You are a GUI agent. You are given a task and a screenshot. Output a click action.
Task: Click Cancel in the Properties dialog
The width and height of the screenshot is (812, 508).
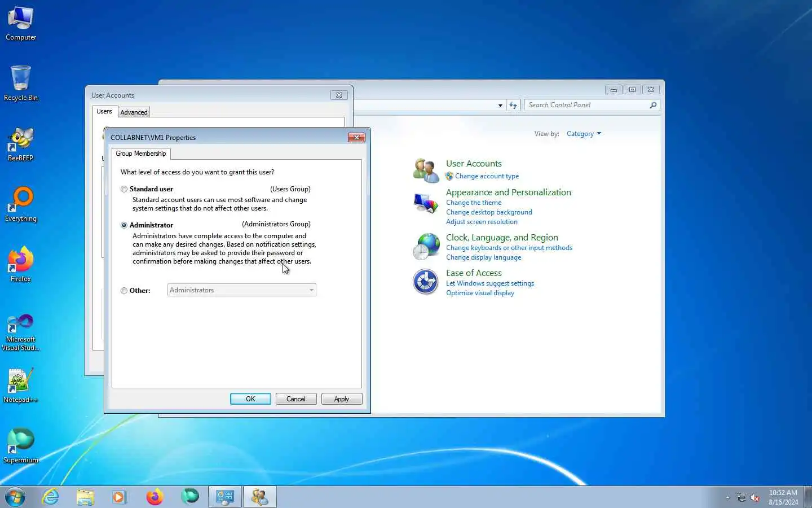(296, 399)
